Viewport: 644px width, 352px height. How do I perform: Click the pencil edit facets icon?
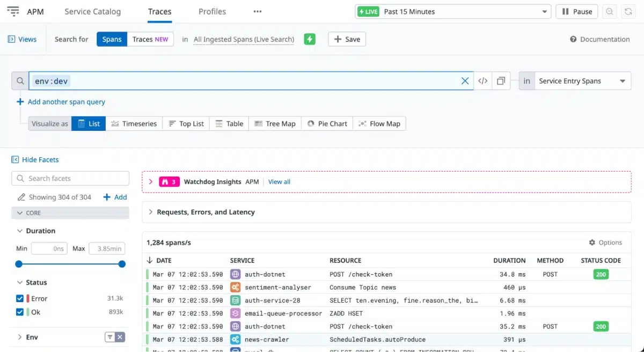21,197
